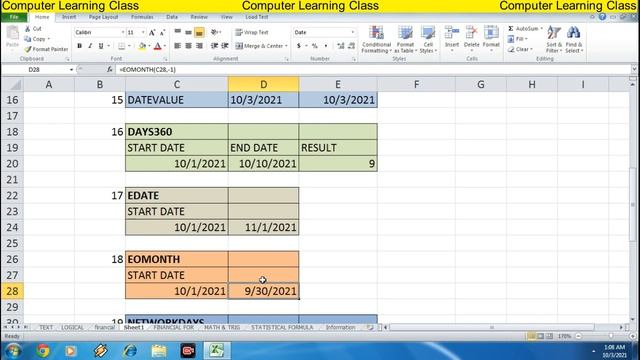This screenshot has height=360, width=640.
Task: Click the AutoSum button
Action: pyautogui.click(x=525, y=29)
